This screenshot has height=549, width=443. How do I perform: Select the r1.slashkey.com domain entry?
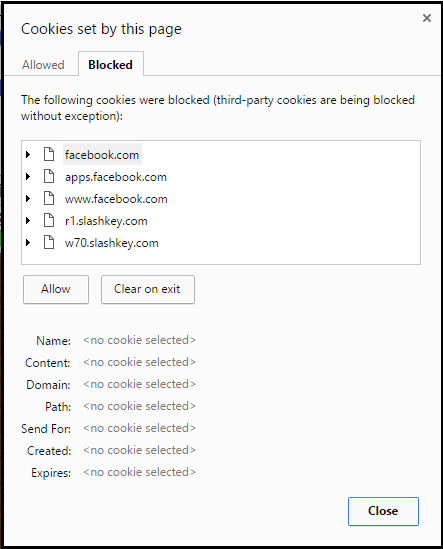point(106,221)
